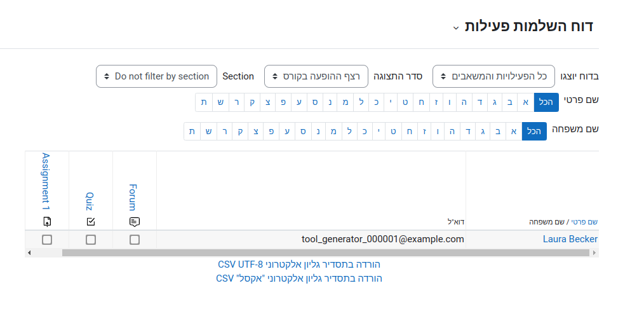Sort by 'שם פרטי' column header link
The image size is (644, 323).
584,222
